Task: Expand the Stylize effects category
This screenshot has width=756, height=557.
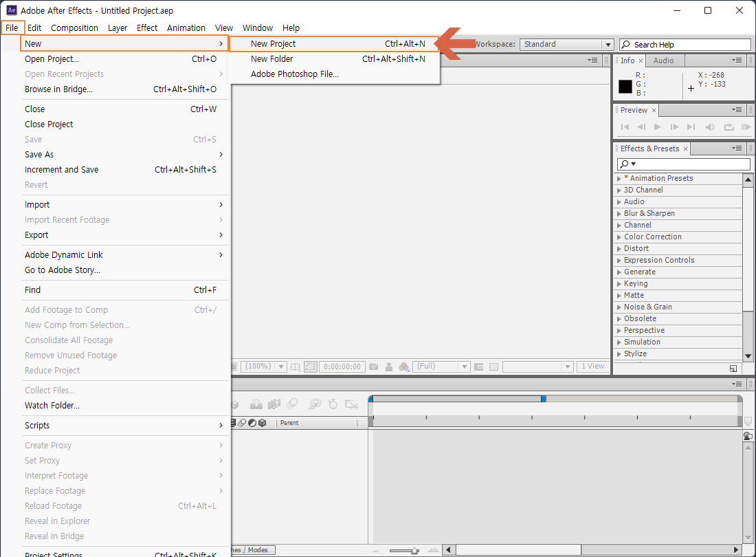Action: 619,354
